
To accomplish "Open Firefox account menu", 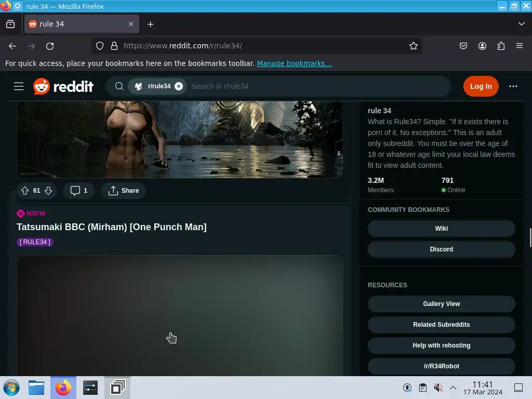I will point(482,46).
